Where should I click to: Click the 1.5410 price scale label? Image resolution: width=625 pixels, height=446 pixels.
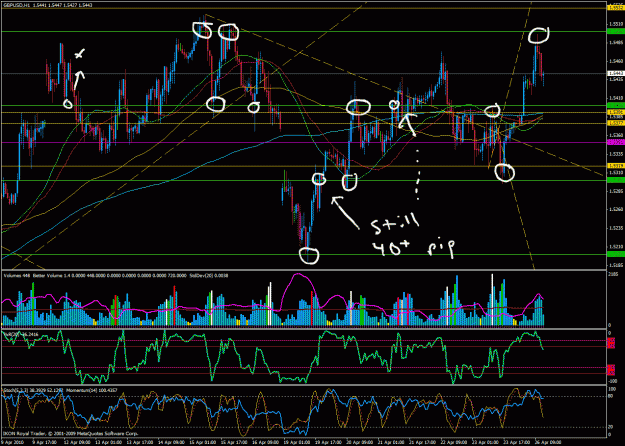615,98
